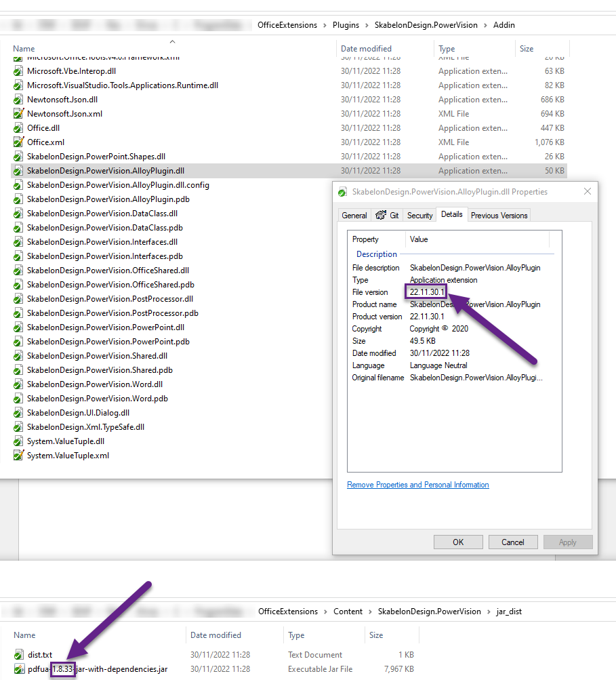Switch to the Security tab
Screen dimensions: 616x680
[419, 216]
